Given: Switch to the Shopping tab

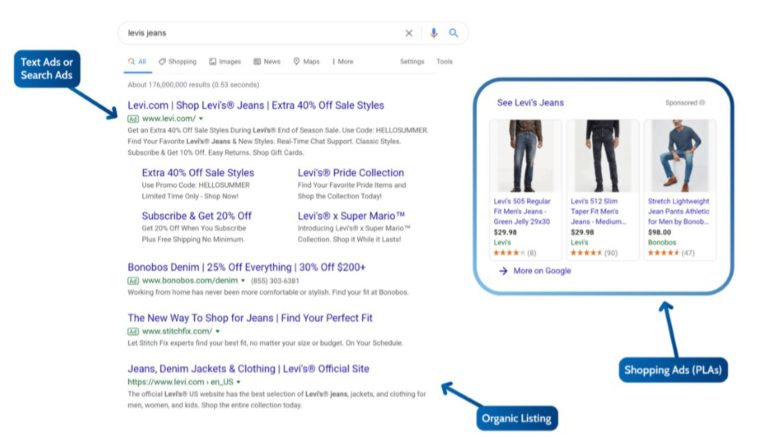Looking at the screenshot, I should pyautogui.click(x=177, y=62).
